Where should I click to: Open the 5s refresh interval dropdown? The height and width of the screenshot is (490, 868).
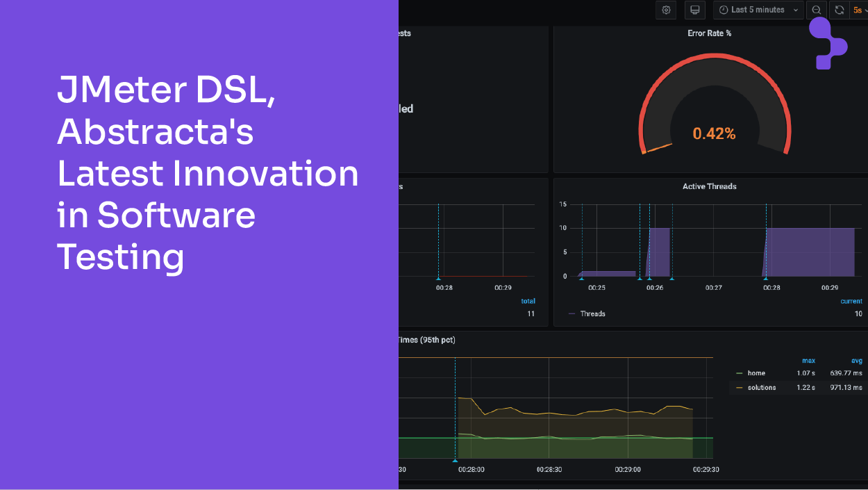(860, 10)
